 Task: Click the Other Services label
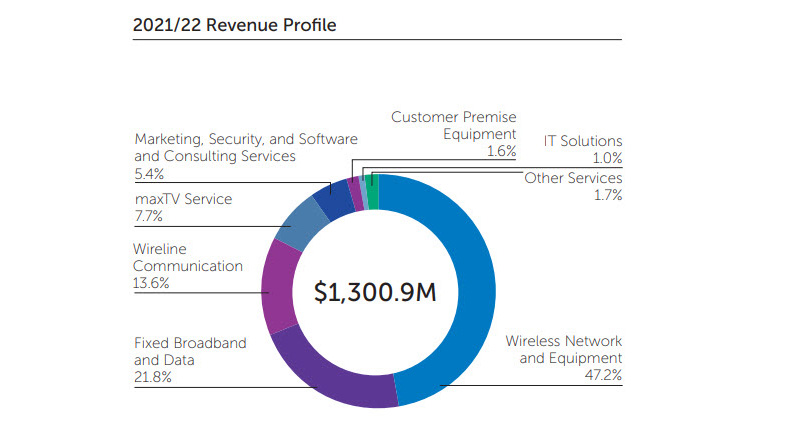(573, 178)
